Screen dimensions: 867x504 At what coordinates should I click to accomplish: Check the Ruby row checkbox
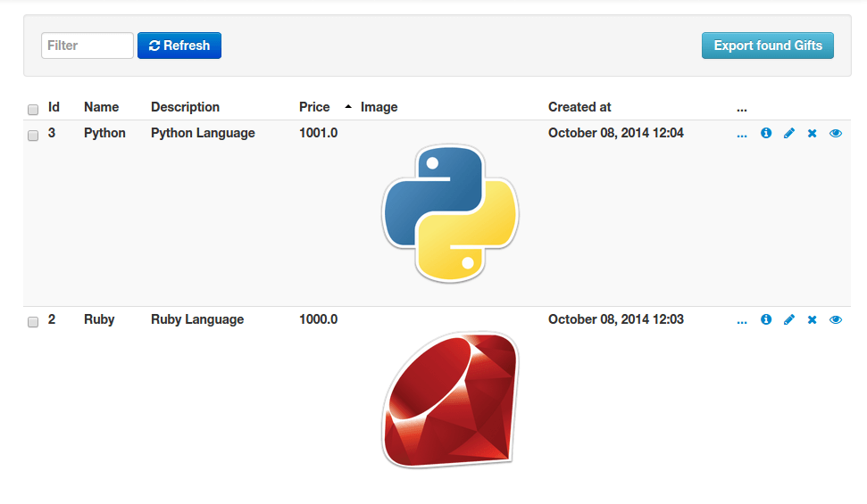(x=33, y=322)
